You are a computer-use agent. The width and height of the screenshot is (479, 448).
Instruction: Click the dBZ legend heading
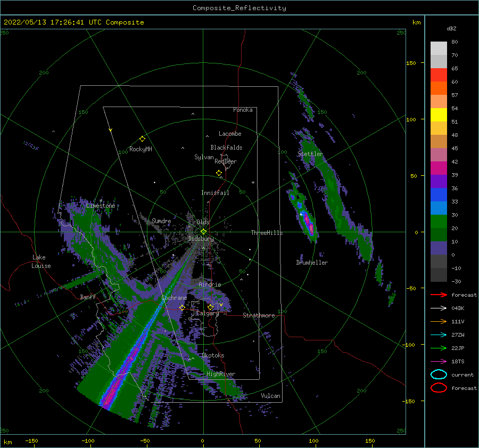pos(451,28)
